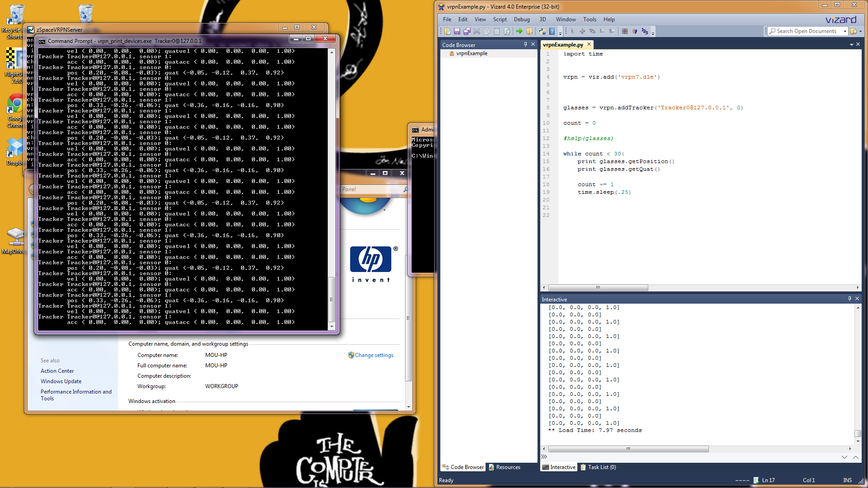Open the Script menu

tap(500, 19)
